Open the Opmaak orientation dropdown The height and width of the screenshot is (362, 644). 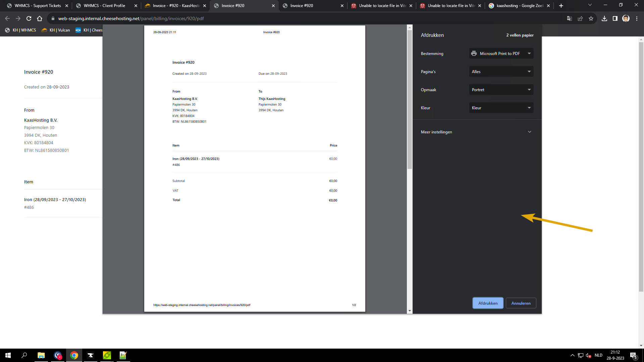(501, 90)
